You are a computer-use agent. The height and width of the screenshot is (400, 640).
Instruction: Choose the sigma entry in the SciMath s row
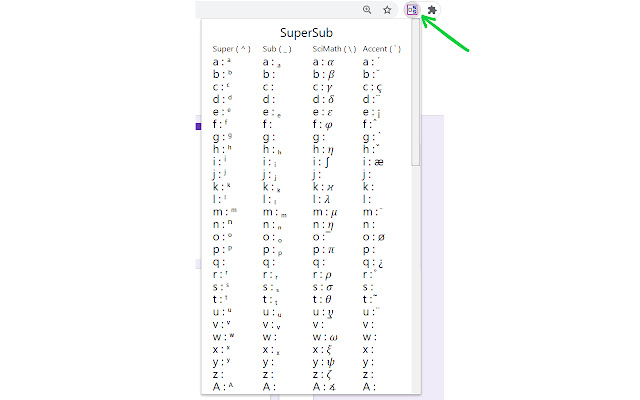pyautogui.click(x=329, y=287)
